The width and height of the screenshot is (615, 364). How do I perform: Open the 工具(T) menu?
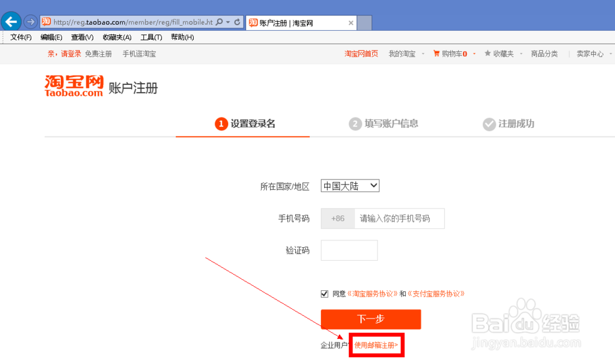(x=151, y=38)
